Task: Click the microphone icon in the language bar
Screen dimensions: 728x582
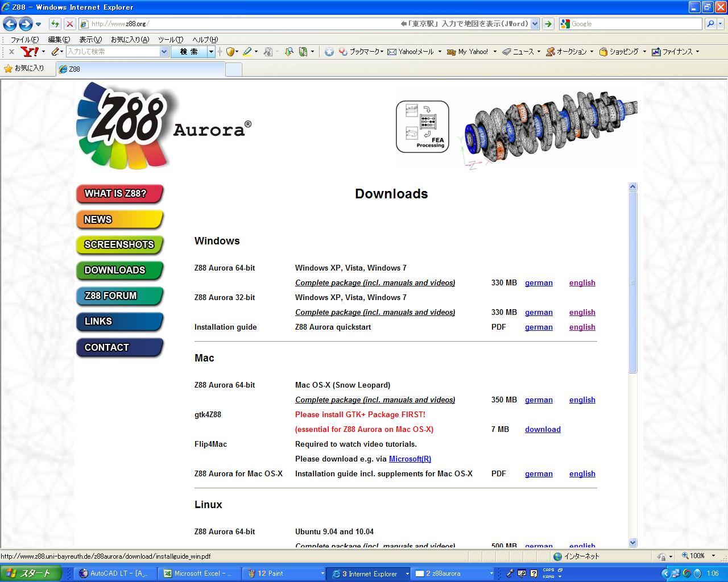Action: tap(510, 573)
